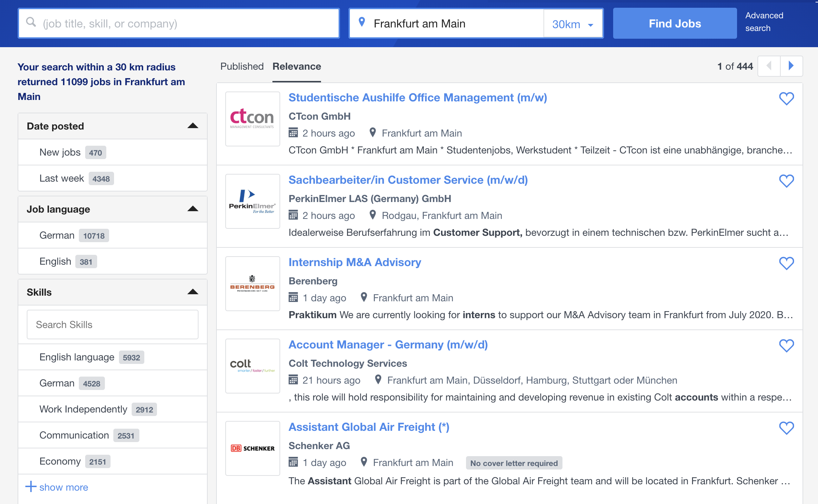Click the Berenberg company name
818x504 pixels.
[x=313, y=281]
